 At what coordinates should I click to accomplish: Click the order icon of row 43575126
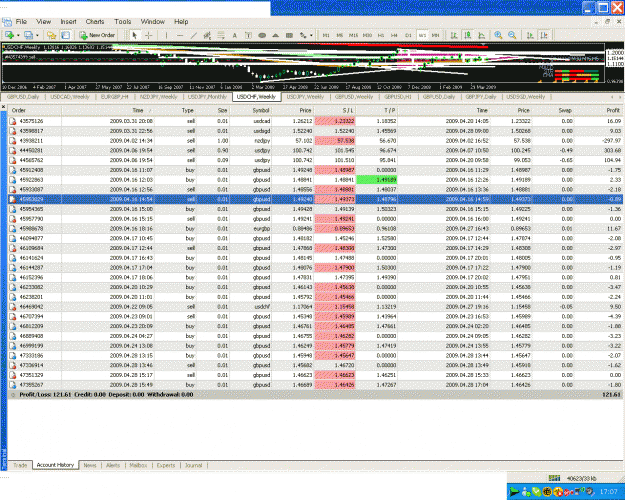coord(13,121)
